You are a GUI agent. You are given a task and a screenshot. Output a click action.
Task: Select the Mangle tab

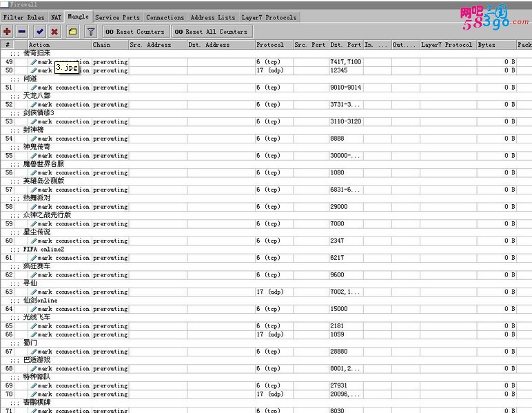click(78, 17)
